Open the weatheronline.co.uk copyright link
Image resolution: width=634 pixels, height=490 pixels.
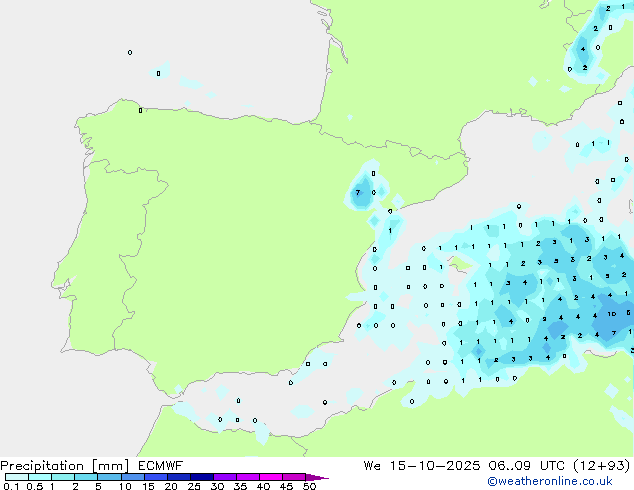click(x=550, y=481)
